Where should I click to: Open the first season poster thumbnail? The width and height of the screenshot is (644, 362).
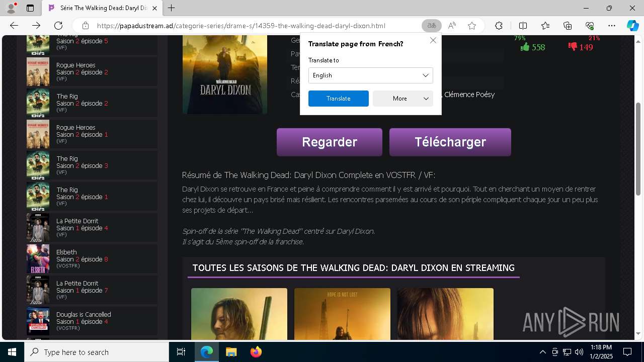point(239,314)
